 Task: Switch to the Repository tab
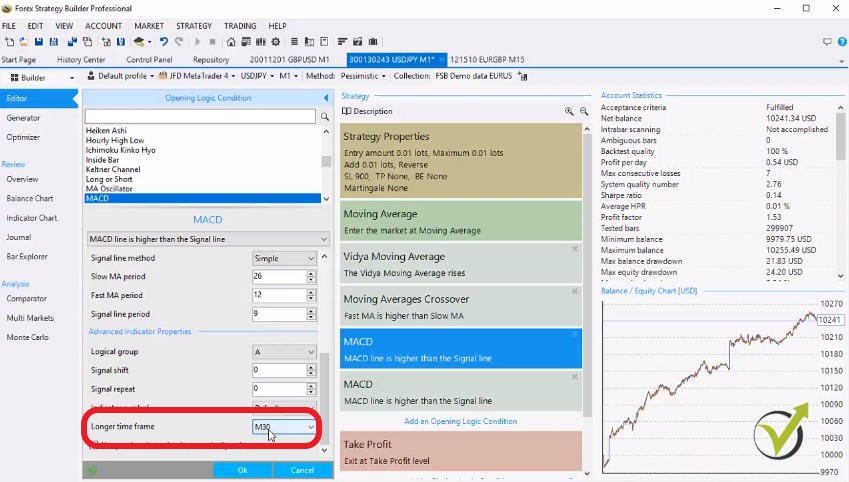pos(211,60)
